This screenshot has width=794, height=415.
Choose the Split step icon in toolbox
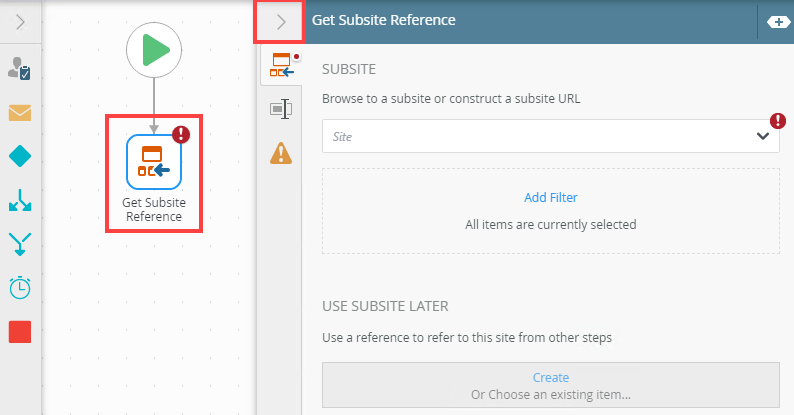pyautogui.click(x=20, y=200)
